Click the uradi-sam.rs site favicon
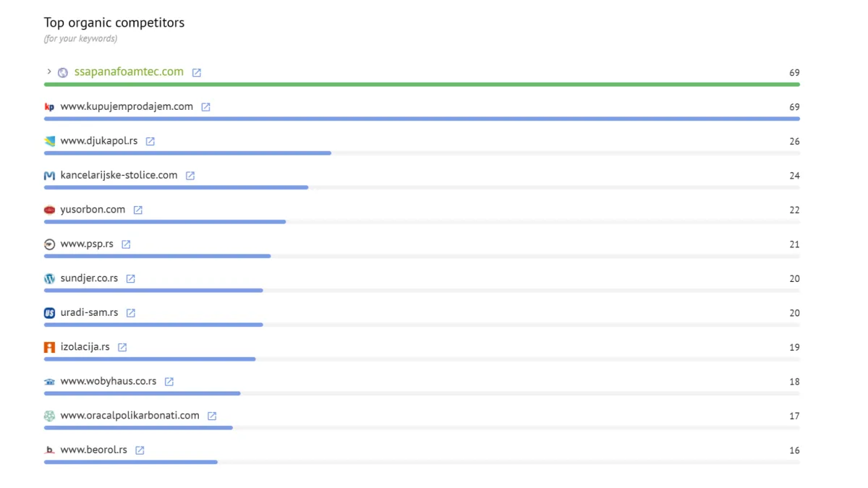This screenshot has width=868, height=488. pyautogui.click(x=49, y=313)
